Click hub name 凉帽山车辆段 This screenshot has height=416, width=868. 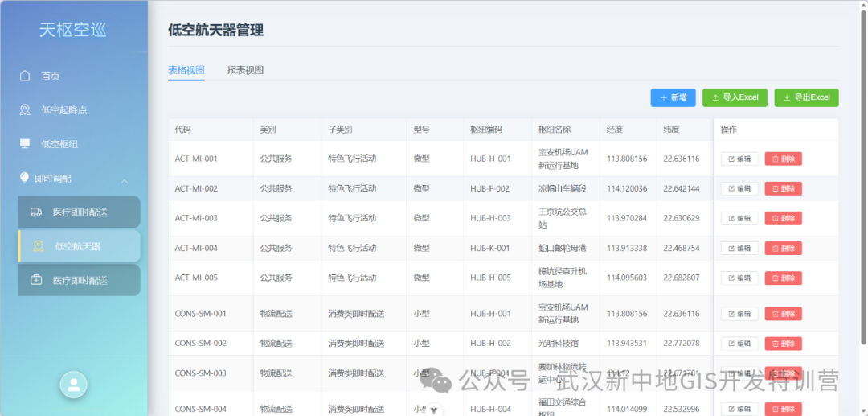[x=562, y=188]
